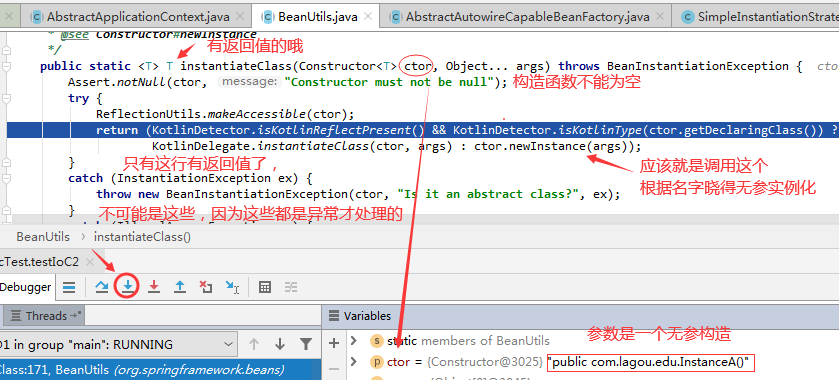839x380 pixels.
Task: Click the Show Execution Point icon
Action: coord(69,287)
